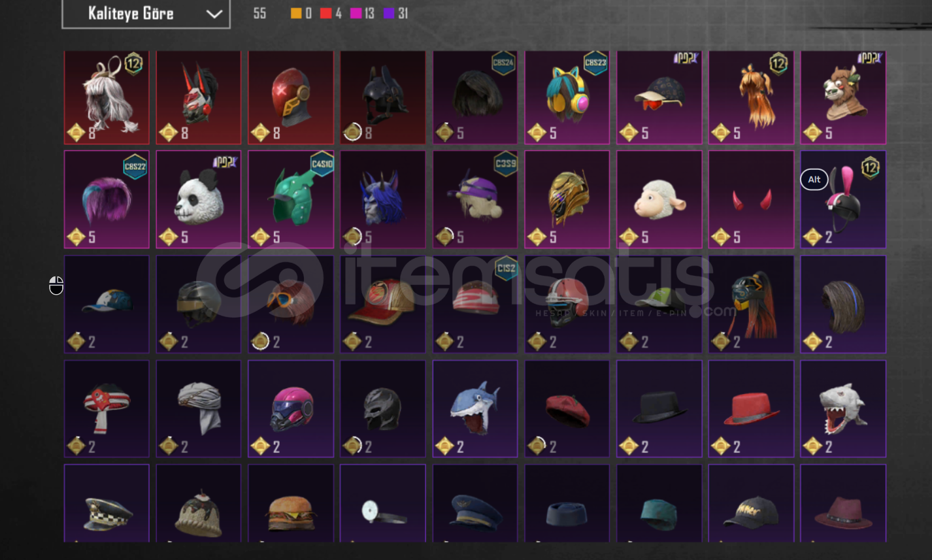Viewport: 932px width, 560px height.
Task: Select the green armored helmet item
Action: [x=291, y=200]
